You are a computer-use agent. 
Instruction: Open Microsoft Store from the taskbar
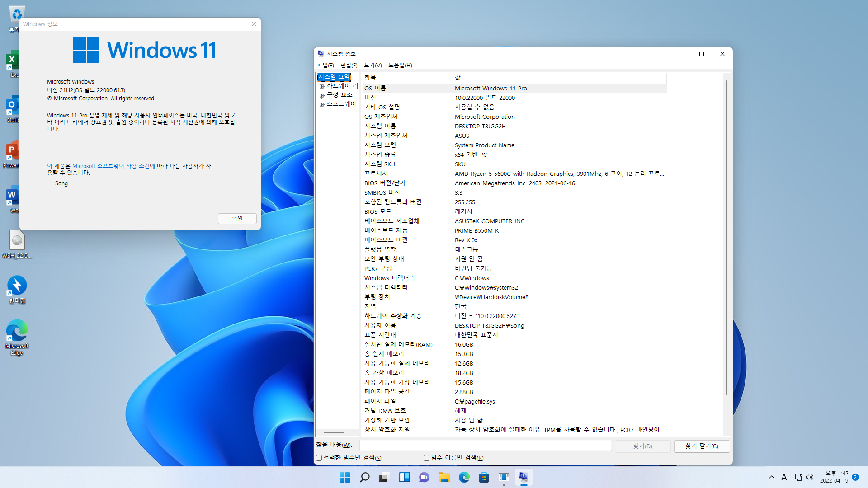click(484, 477)
